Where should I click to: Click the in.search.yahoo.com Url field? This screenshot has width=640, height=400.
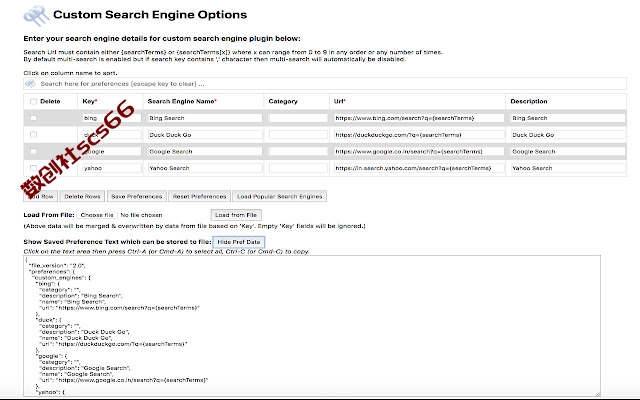(419, 168)
